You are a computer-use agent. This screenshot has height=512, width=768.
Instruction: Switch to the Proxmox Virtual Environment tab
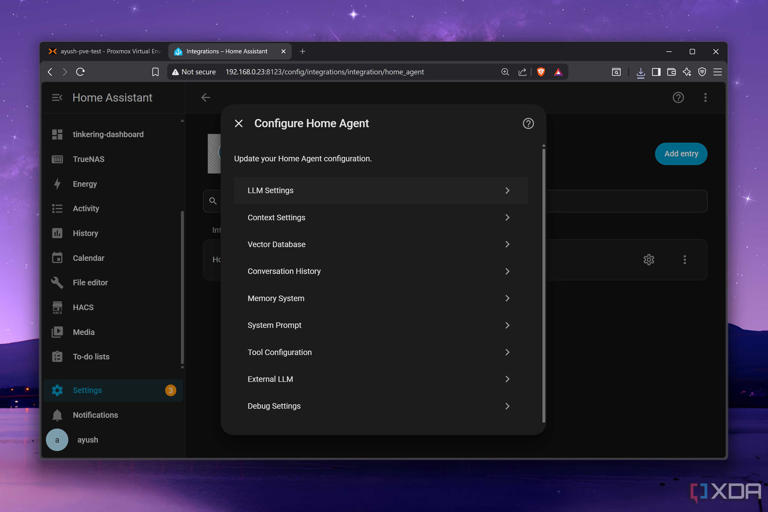tap(105, 51)
